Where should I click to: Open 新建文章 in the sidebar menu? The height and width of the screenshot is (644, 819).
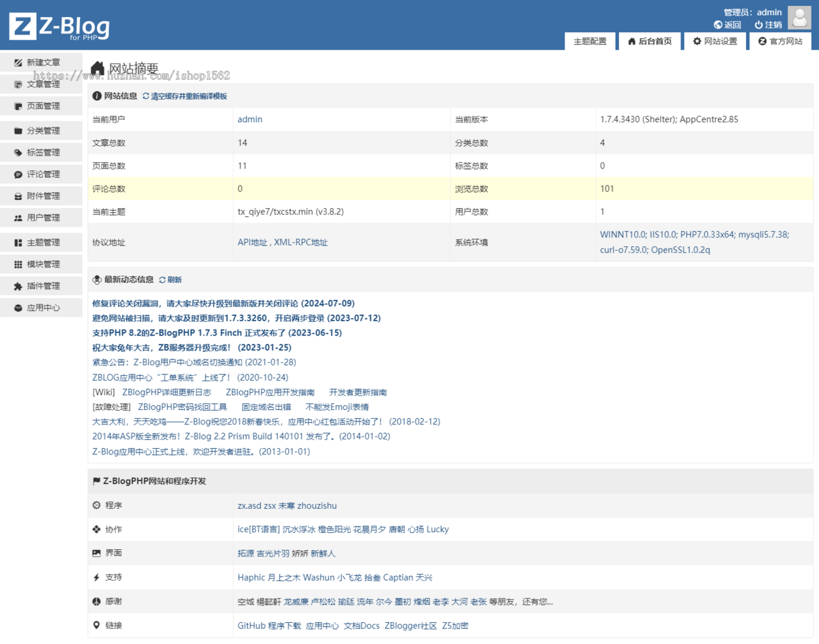click(x=41, y=62)
